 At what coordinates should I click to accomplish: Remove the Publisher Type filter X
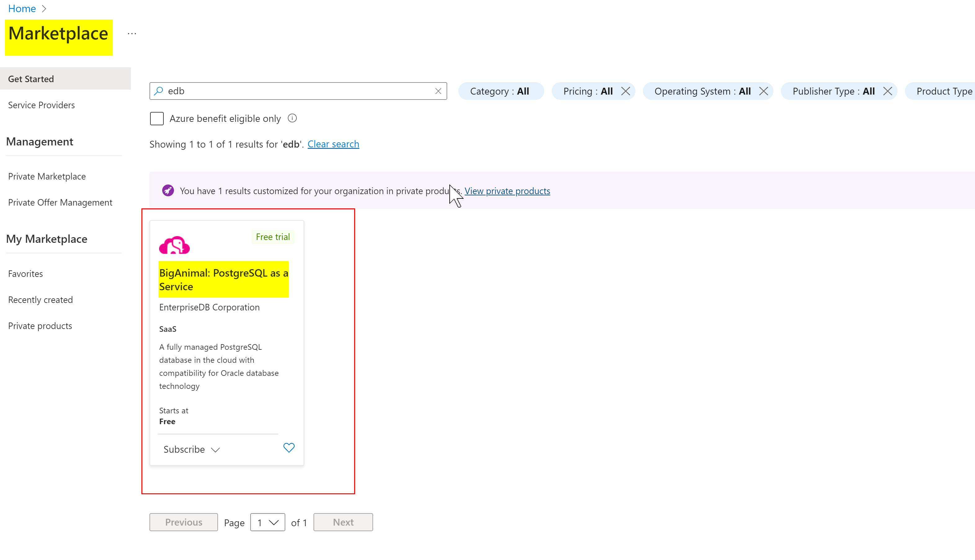887,91
